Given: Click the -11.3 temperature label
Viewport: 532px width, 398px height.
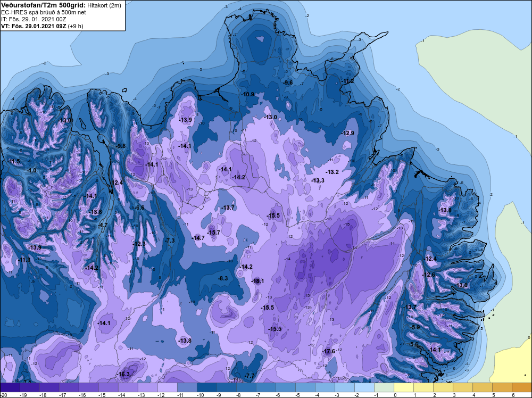Looking at the screenshot, I should click(x=24, y=260).
